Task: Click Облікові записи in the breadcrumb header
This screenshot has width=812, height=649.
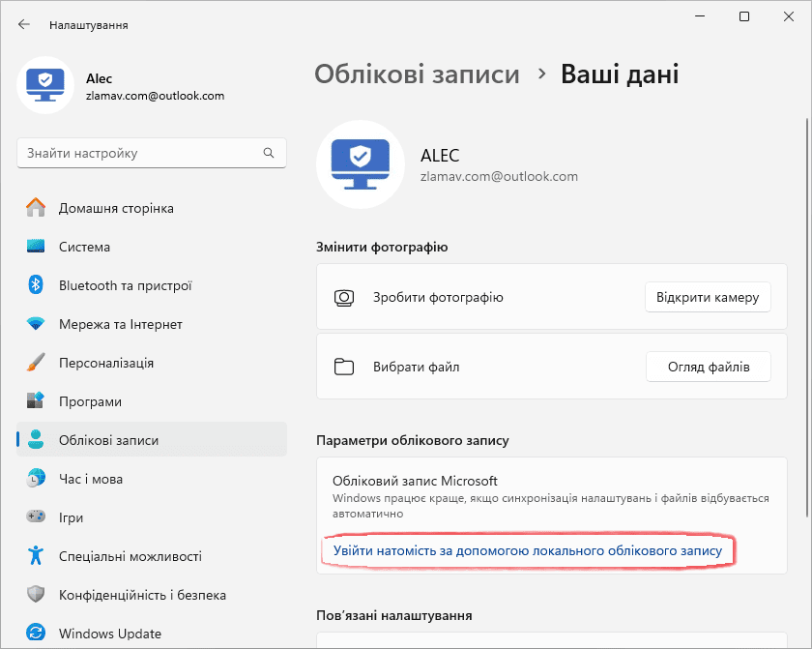Action: [418, 74]
